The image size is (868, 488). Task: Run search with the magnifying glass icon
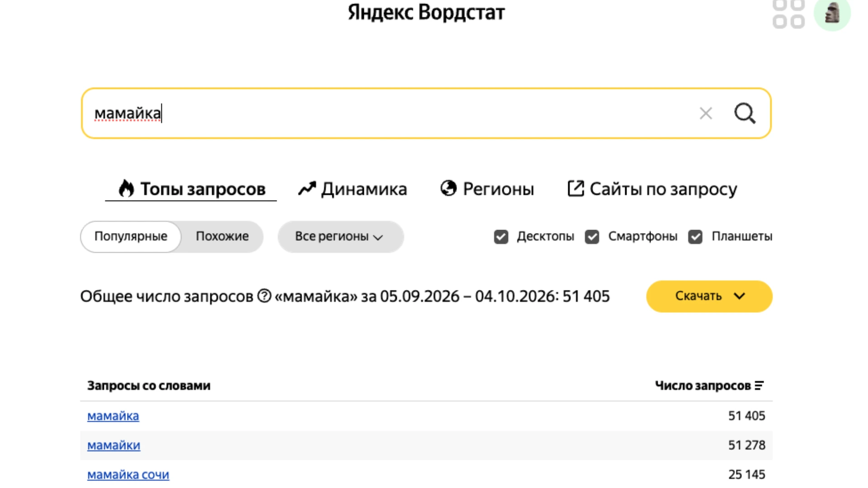[x=745, y=113]
